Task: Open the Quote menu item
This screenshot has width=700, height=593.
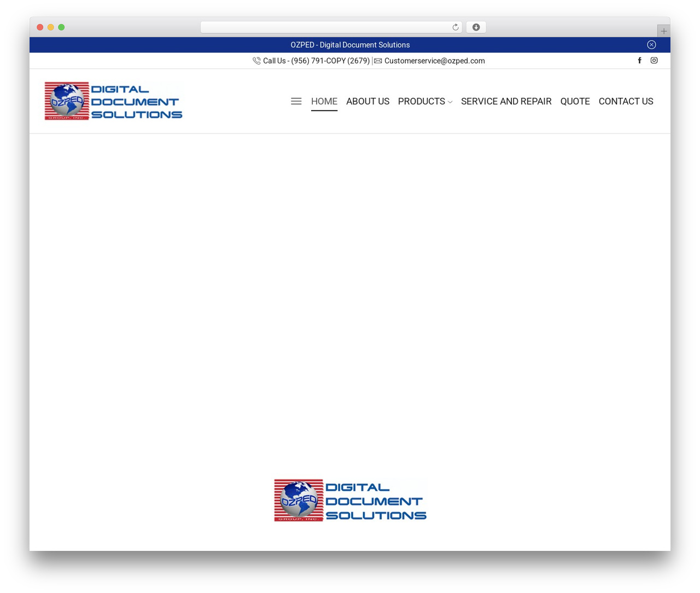Action: click(x=575, y=101)
